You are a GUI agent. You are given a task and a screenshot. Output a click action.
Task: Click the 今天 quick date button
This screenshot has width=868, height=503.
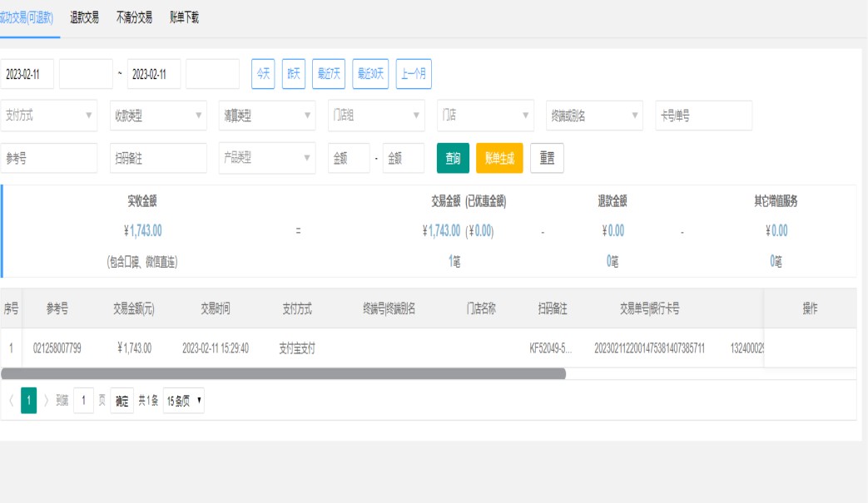point(263,74)
